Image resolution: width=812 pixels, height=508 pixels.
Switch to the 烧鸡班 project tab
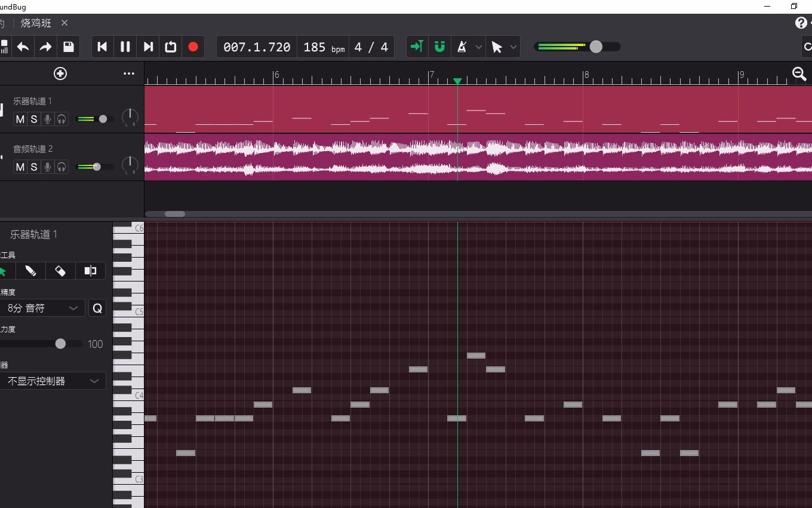(x=36, y=23)
